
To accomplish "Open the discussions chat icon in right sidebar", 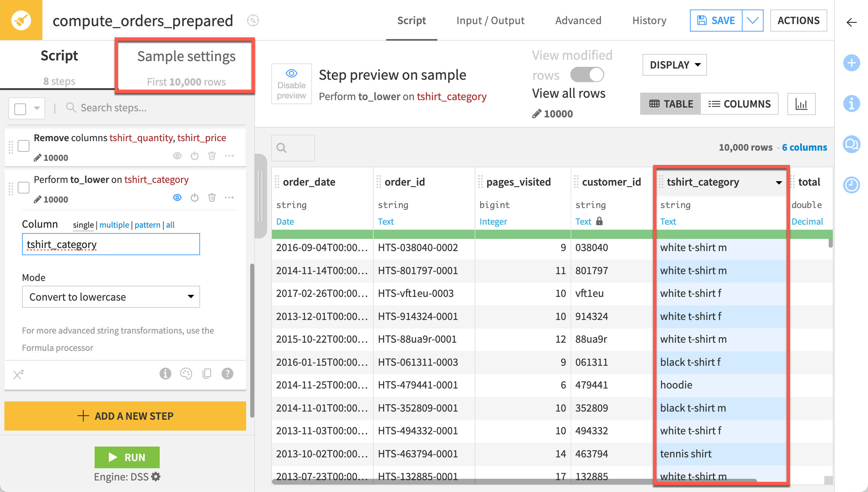I will tap(851, 144).
